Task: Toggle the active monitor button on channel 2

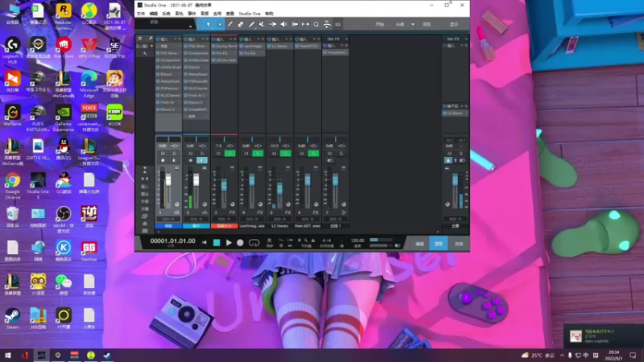Action: tap(202, 160)
